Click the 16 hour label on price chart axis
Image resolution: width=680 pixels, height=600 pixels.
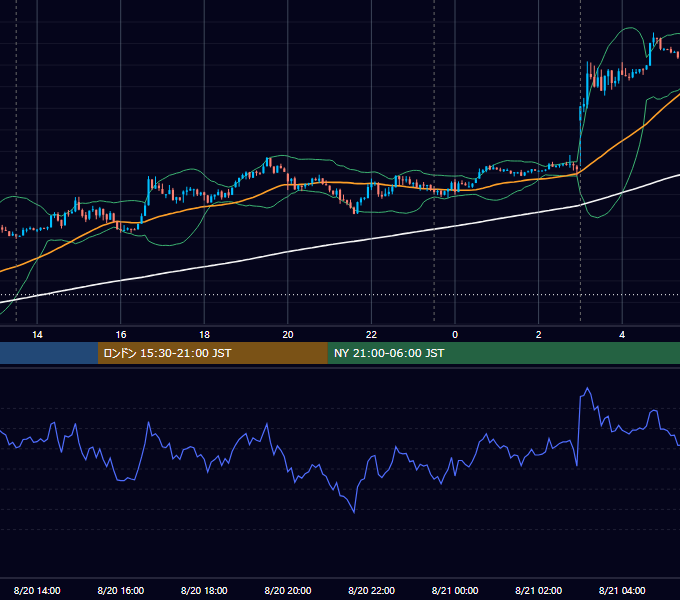pos(121,335)
